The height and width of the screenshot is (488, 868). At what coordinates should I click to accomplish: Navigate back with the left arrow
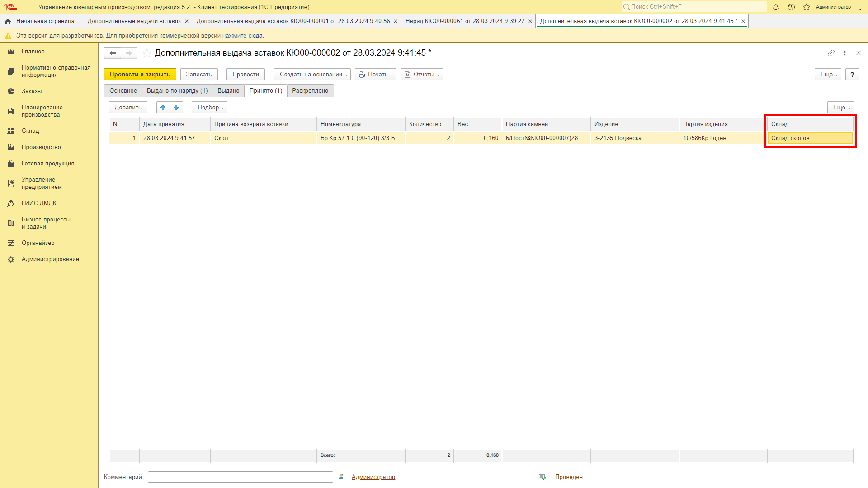(113, 53)
